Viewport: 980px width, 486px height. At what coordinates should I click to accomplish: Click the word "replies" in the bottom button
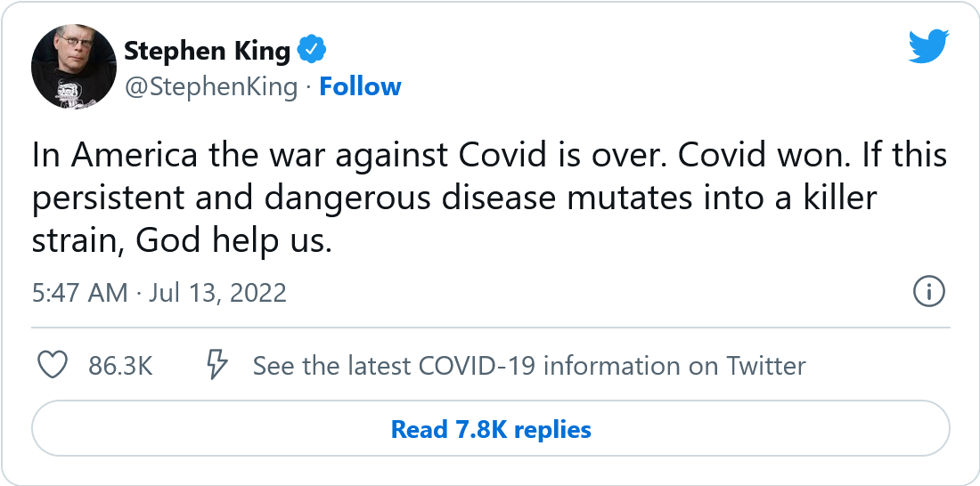(x=552, y=430)
